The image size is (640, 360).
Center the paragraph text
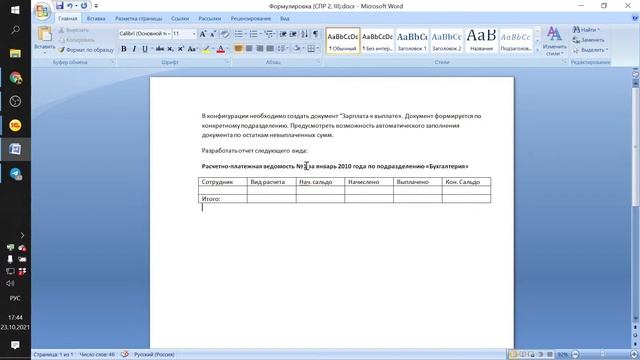249,49
